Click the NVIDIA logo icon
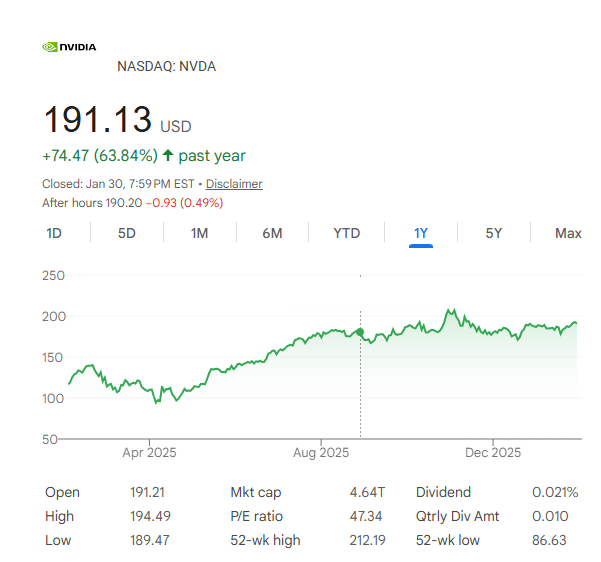601x562 pixels. point(69,46)
